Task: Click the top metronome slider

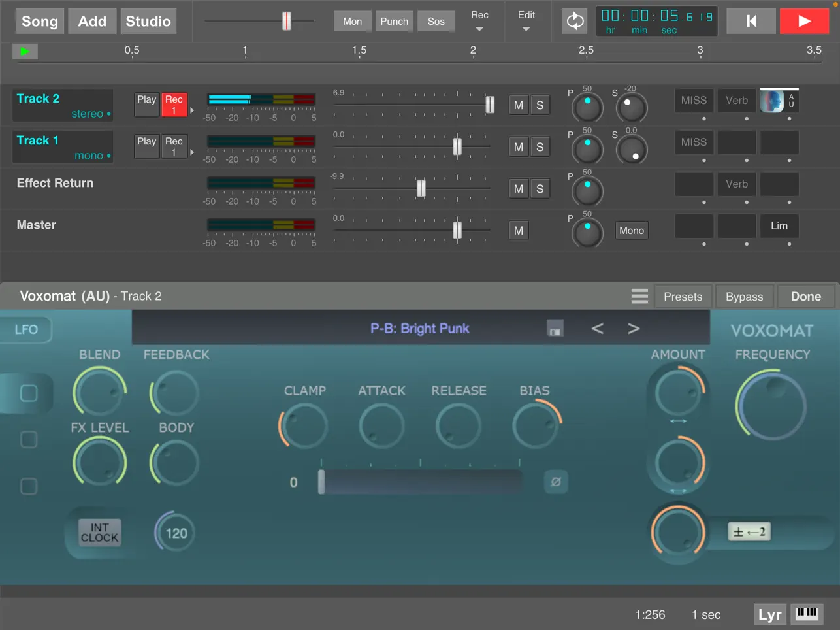Action: (286, 21)
